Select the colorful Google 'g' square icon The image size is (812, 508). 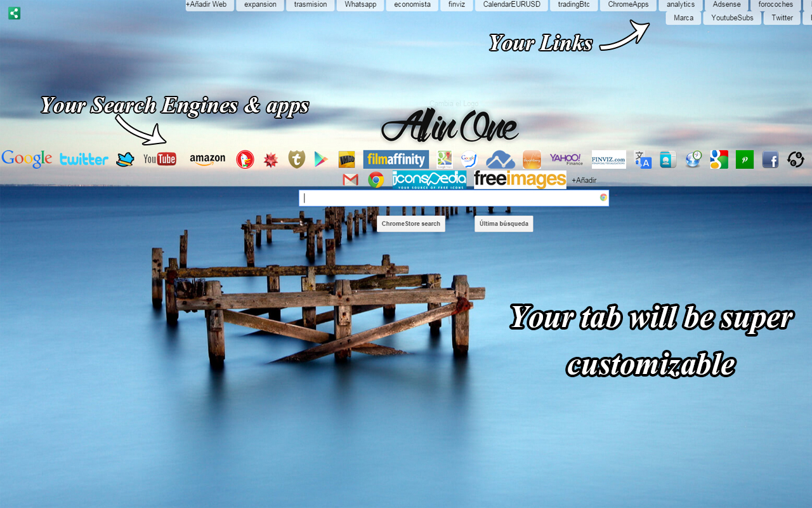[719, 159]
